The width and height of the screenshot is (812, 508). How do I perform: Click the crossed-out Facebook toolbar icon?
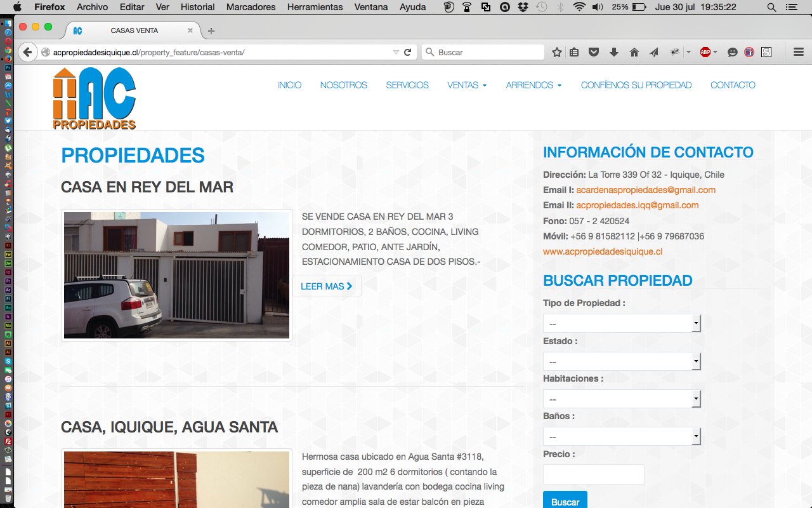pos(749,52)
